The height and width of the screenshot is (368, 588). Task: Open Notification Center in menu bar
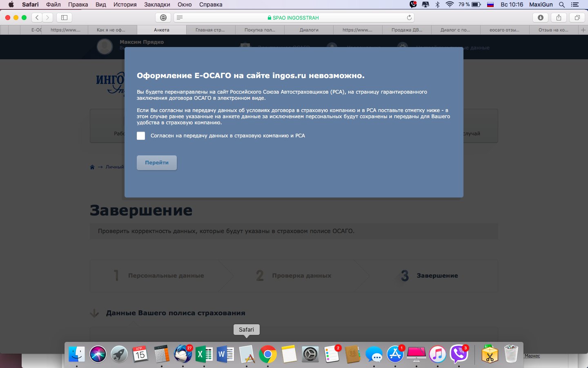pos(575,4)
